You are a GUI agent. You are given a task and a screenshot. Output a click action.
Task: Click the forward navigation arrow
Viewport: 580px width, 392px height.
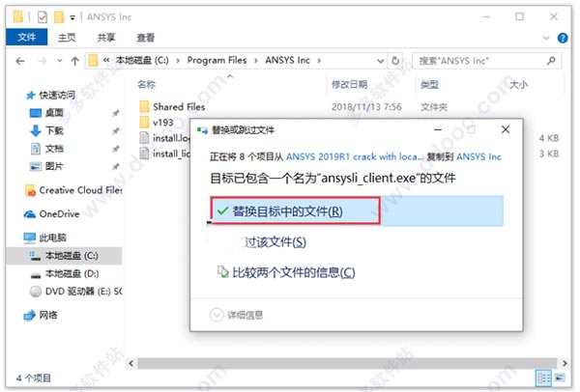[43, 61]
